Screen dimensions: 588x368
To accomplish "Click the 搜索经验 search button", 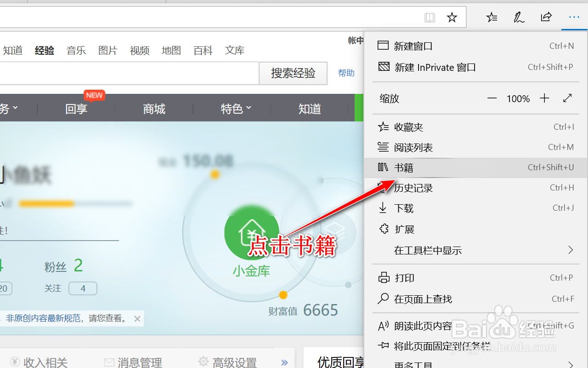I will pos(293,73).
